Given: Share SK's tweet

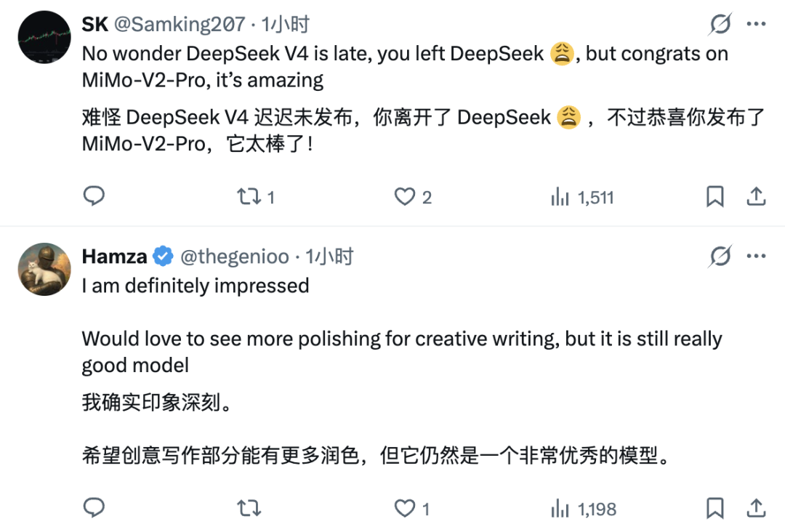Looking at the screenshot, I should pyautogui.click(x=755, y=196).
